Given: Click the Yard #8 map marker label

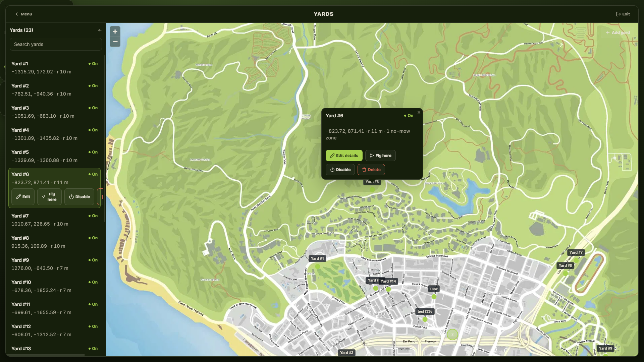Looking at the screenshot, I should 565,265.
